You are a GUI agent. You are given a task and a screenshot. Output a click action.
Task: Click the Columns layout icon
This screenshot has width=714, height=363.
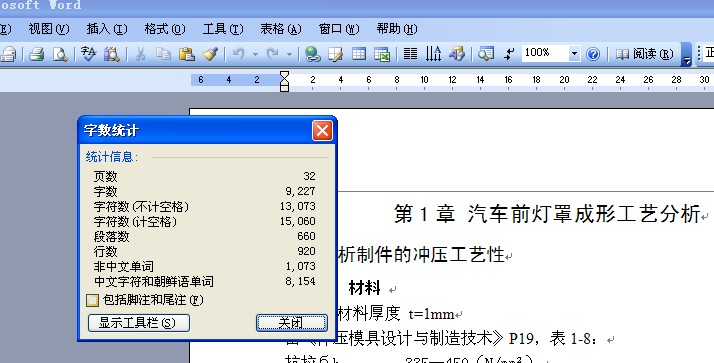pos(410,54)
